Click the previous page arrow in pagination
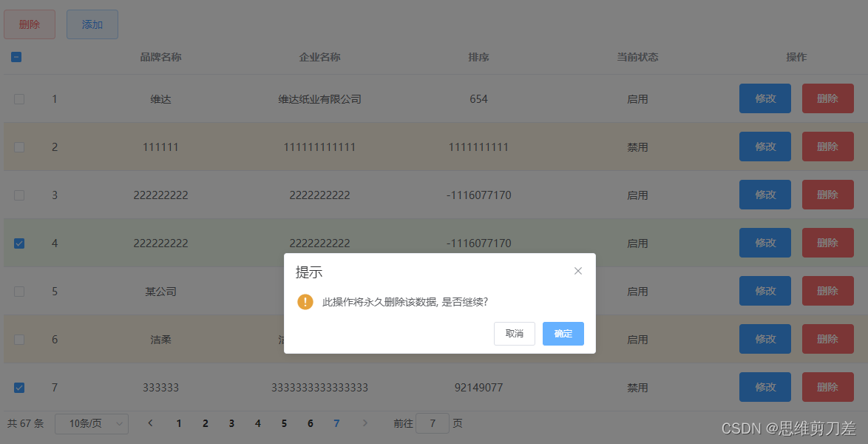The image size is (868, 444). point(150,423)
